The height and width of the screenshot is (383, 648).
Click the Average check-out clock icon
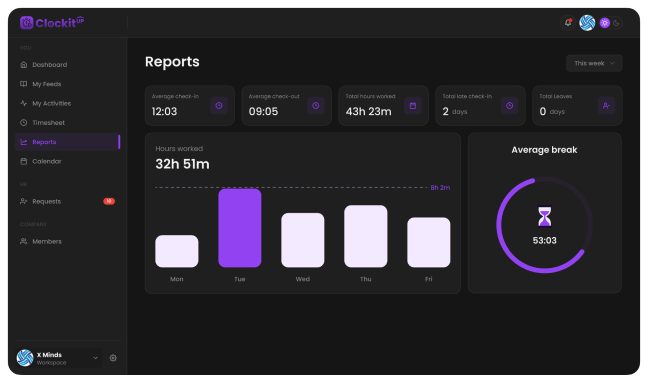pyautogui.click(x=316, y=106)
